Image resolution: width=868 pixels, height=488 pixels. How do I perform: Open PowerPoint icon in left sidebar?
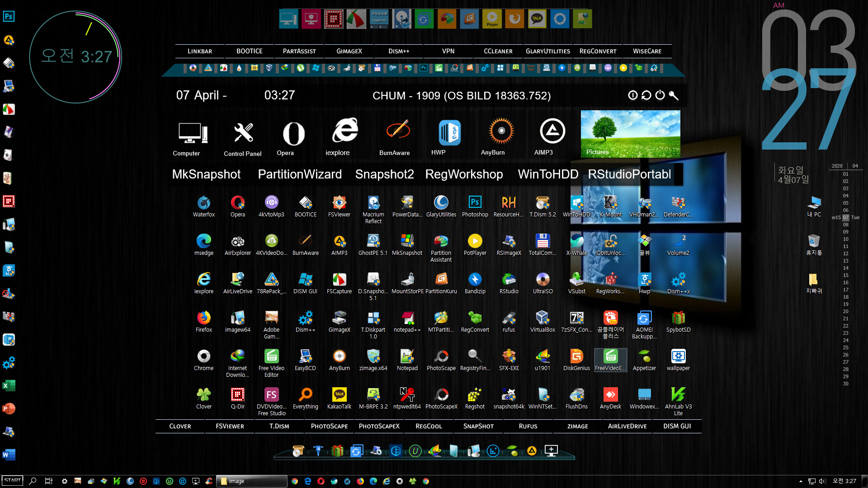(9, 408)
